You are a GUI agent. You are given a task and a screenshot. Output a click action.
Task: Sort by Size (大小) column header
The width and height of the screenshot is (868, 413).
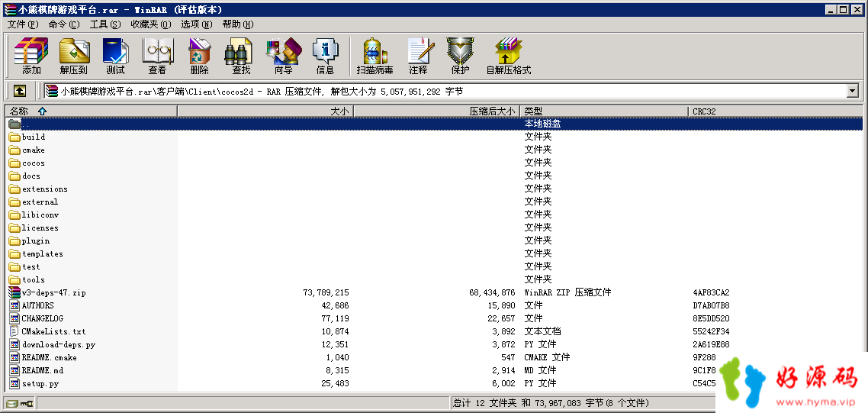click(x=265, y=111)
